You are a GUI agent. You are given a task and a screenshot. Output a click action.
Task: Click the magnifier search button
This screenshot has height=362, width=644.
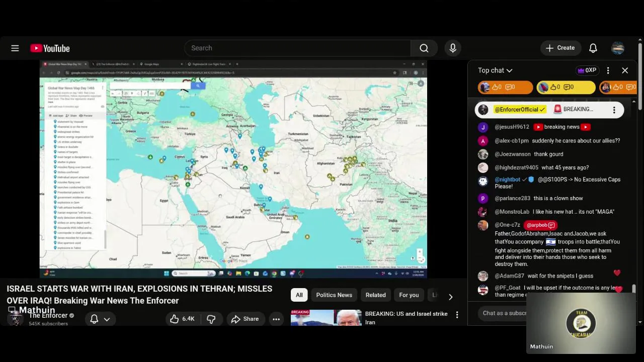point(424,48)
